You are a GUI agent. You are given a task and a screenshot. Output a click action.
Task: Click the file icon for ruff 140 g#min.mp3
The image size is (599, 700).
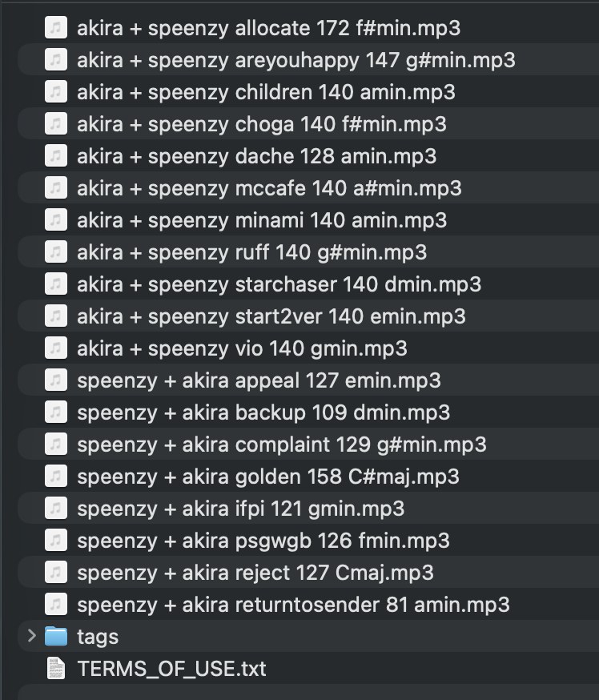click(x=56, y=252)
